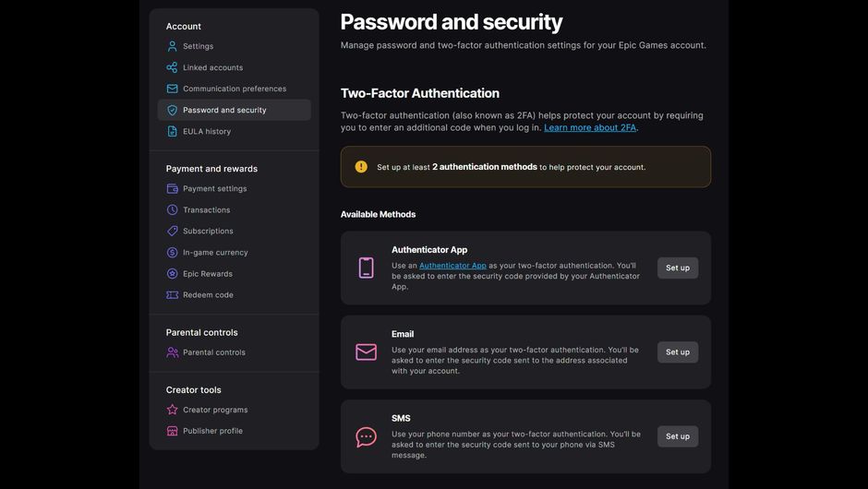Follow the Learn more about 2FA link
868x489 pixels.
(590, 127)
